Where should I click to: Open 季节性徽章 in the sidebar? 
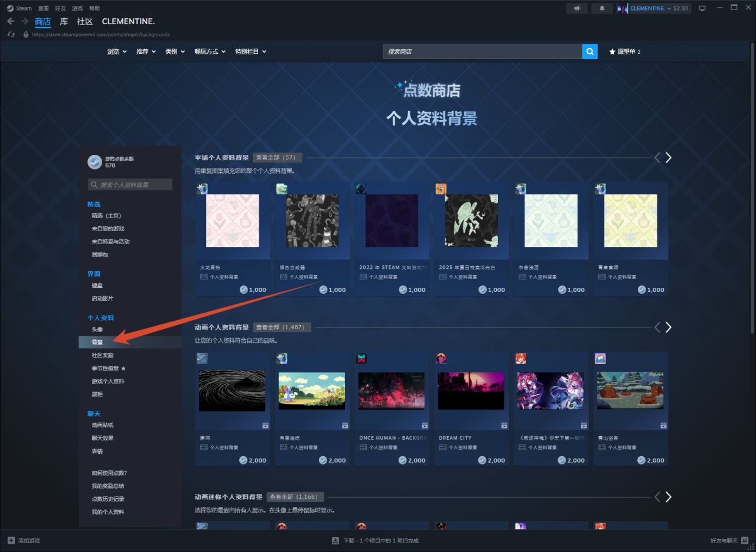tap(109, 368)
